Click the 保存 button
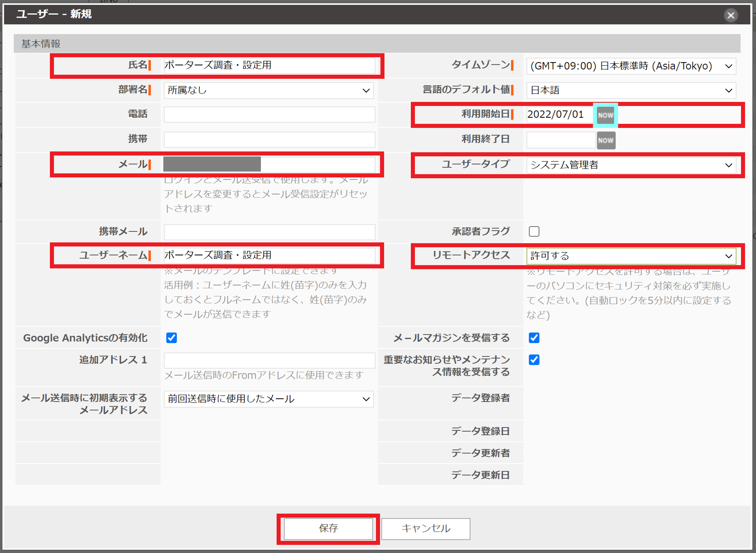The image size is (756, 553). click(x=328, y=528)
